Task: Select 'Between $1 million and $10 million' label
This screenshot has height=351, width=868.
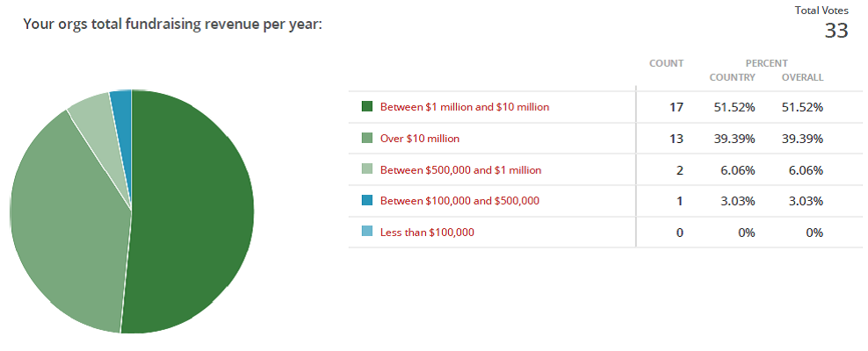Action: [464, 106]
